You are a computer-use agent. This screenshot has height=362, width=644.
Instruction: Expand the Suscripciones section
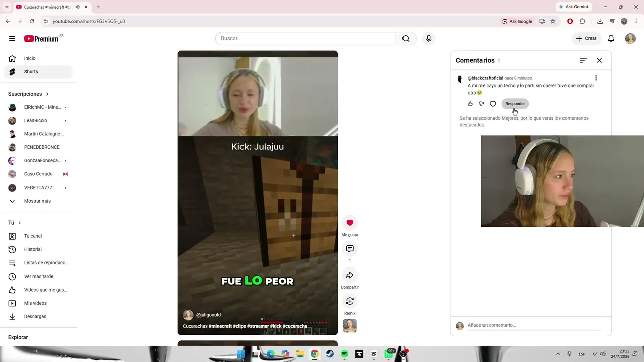[29, 94]
